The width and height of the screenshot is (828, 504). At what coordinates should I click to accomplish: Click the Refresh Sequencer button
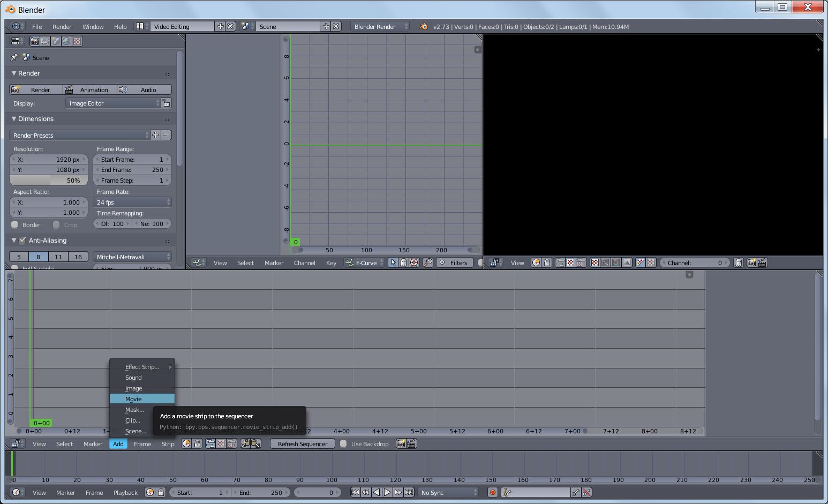point(303,443)
